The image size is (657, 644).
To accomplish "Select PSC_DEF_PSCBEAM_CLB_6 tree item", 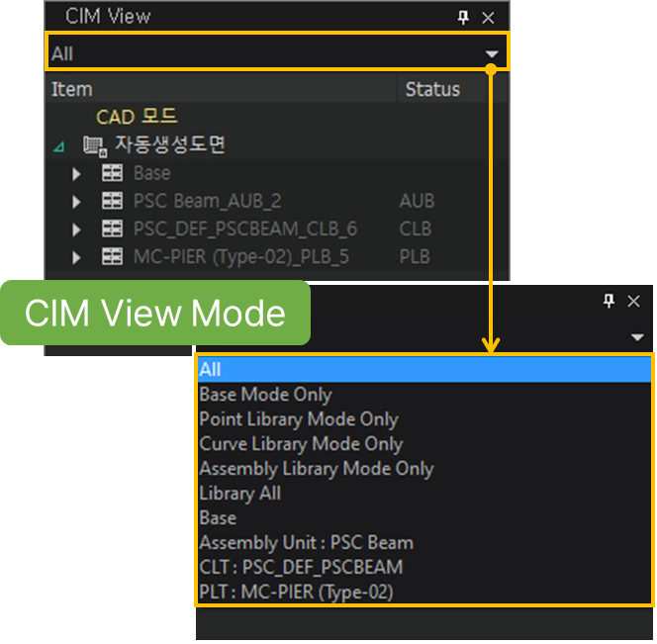I will coord(245,230).
